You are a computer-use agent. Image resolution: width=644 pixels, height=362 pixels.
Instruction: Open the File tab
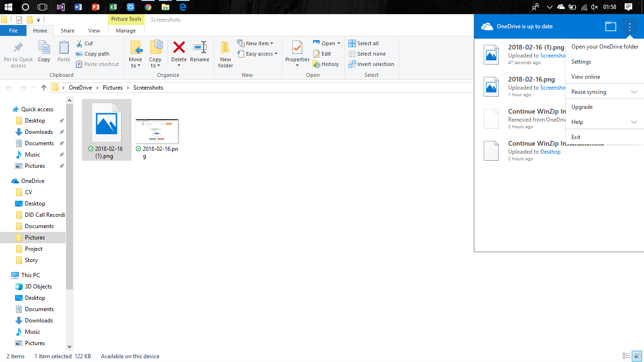coord(13,31)
